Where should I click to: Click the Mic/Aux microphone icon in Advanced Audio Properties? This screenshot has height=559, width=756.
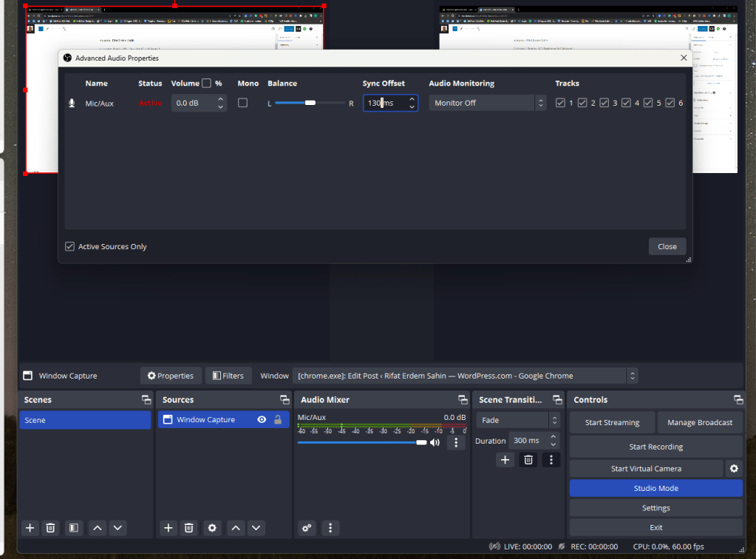coord(72,104)
